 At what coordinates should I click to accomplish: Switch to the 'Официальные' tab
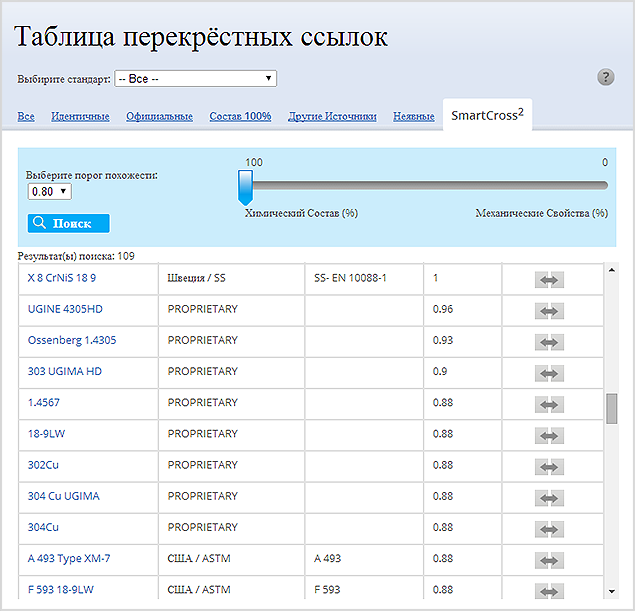[x=159, y=116]
